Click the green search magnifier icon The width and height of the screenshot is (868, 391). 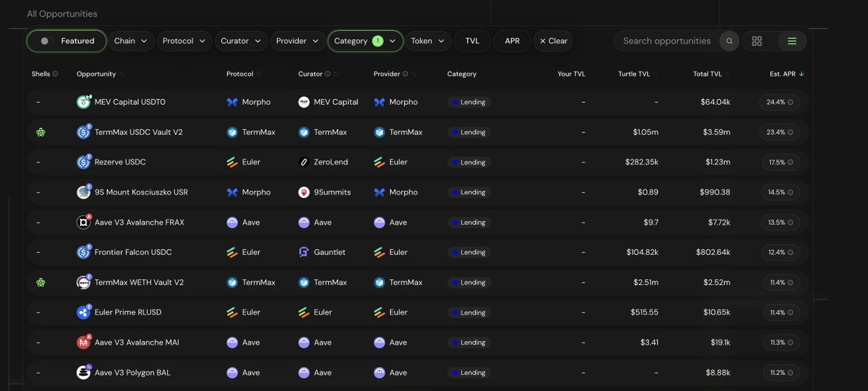[729, 41]
